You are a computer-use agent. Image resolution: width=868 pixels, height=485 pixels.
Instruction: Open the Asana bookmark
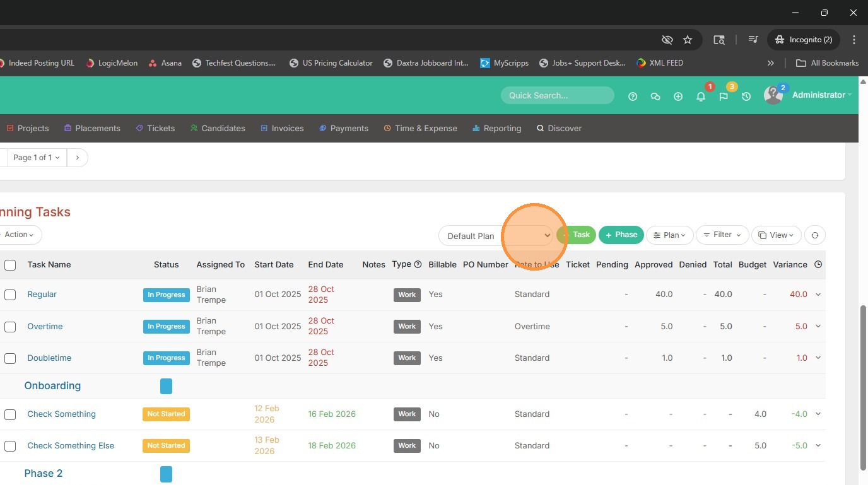pos(165,63)
